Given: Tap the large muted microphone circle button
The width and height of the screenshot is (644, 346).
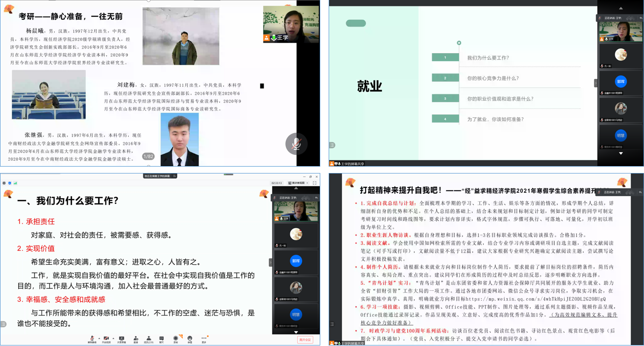Looking at the screenshot, I should (296, 144).
